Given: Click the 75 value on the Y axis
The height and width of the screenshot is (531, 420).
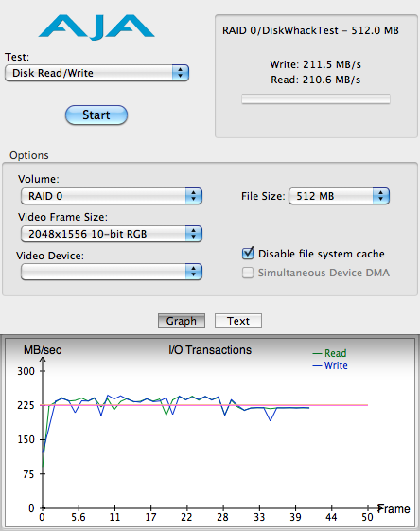Looking at the screenshot, I should 28,474.
